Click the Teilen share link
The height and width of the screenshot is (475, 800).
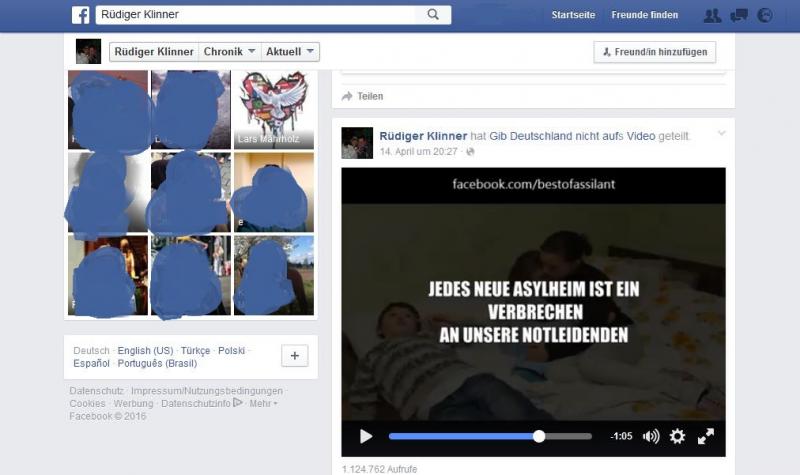tap(370, 96)
